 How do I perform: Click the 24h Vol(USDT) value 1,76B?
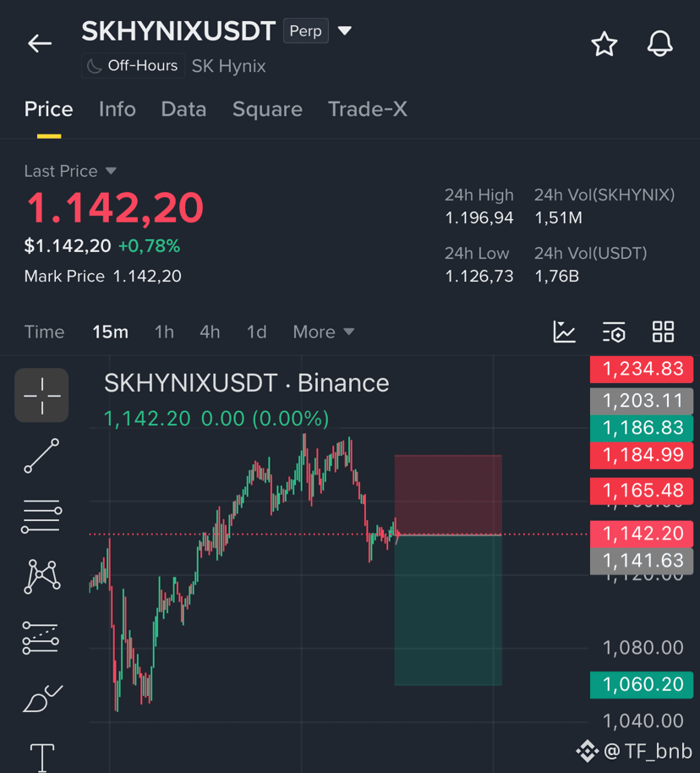pyautogui.click(x=556, y=276)
